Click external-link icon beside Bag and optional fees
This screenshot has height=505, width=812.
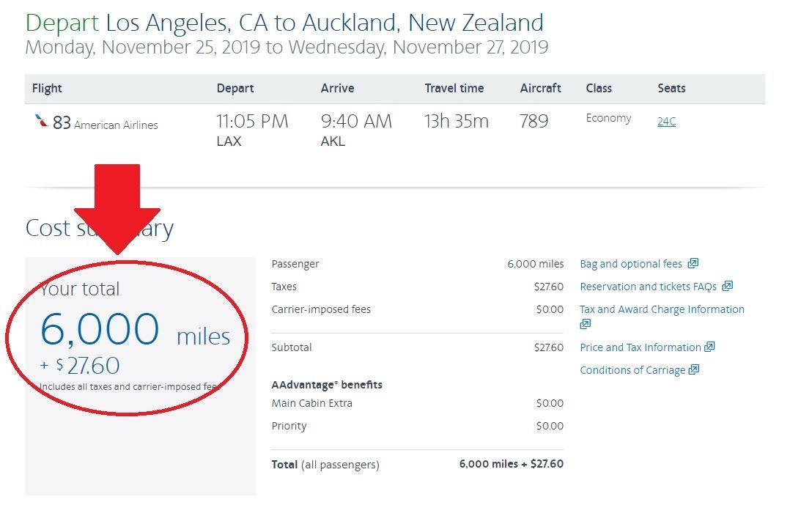pos(693,263)
